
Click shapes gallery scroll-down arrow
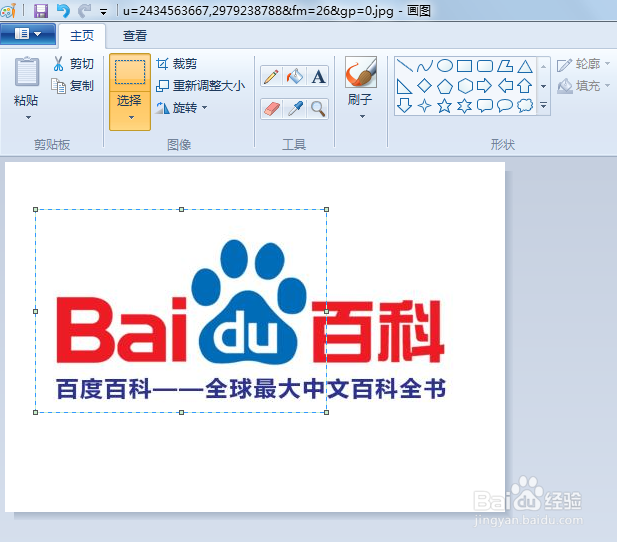tap(543, 86)
